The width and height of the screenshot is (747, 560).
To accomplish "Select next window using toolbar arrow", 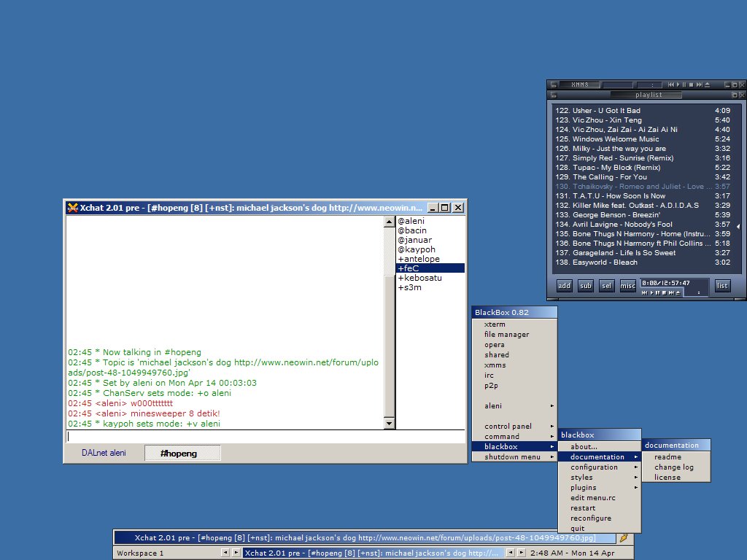I will (521, 553).
